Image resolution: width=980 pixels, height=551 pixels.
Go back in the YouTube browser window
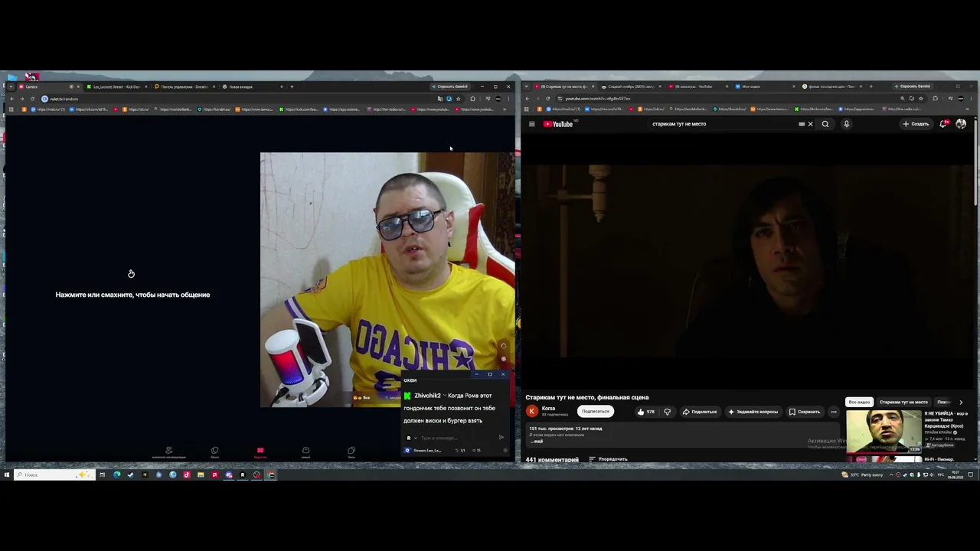(527, 99)
